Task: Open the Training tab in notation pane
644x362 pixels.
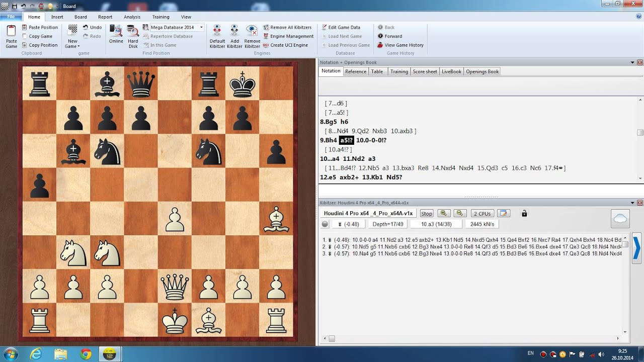Action: click(x=399, y=71)
